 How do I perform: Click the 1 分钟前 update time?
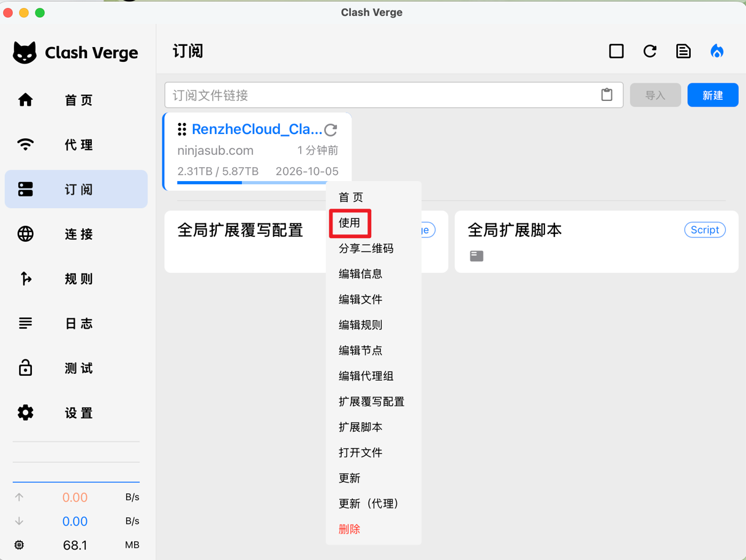(x=317, y=151)
